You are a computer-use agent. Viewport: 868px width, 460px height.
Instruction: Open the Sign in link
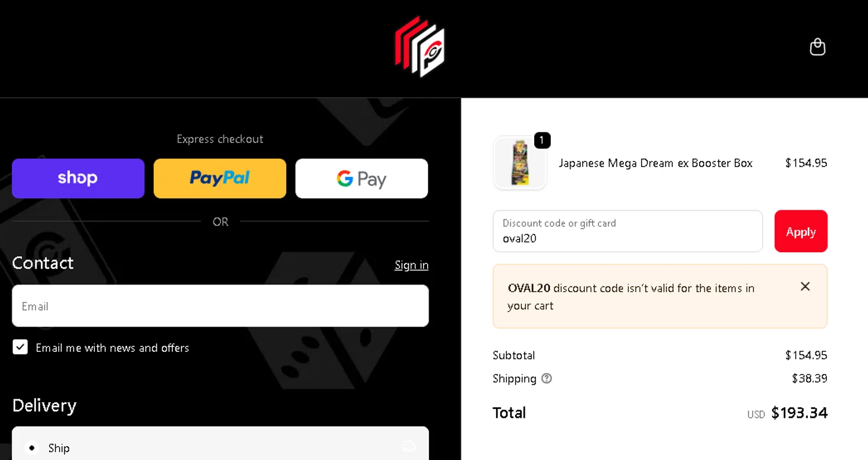click(411, 265)
